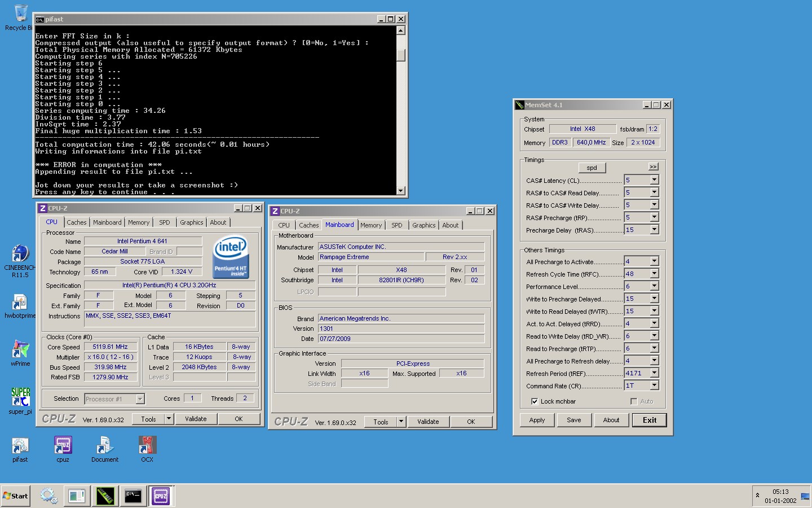Switch to Caches tab in left CPU-Z

[x=77, y=222]
